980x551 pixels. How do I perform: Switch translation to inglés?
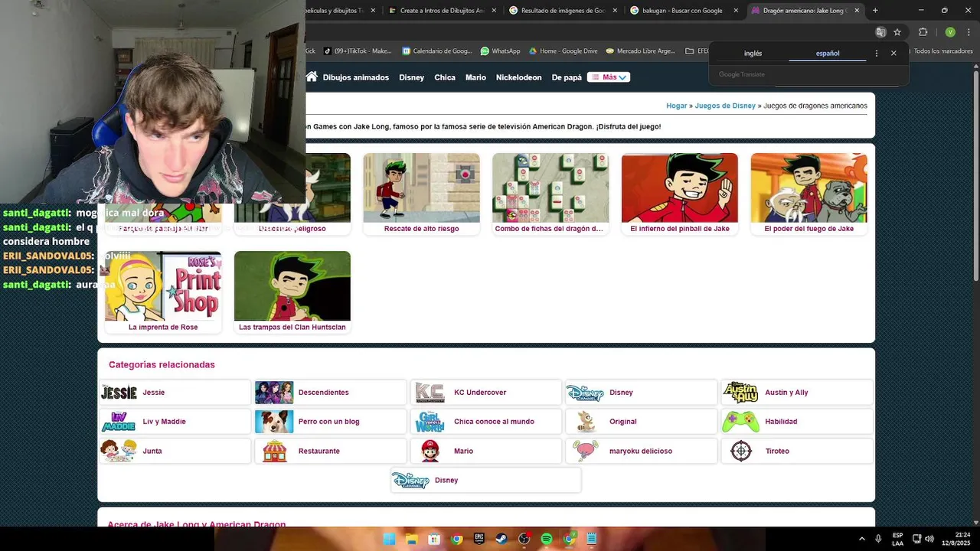(753, 54)
